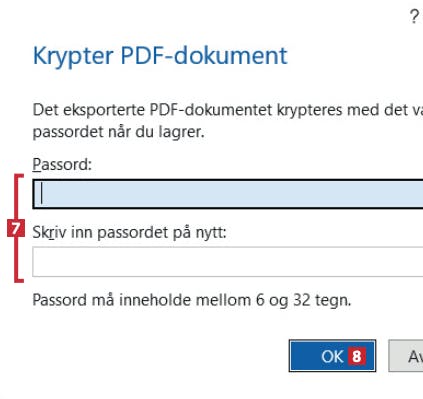Screen dimensions: 423x399
Task: Click the Krypter PDF-dokument dialog title
Action: pyautogui.click(x=160, y=56)
